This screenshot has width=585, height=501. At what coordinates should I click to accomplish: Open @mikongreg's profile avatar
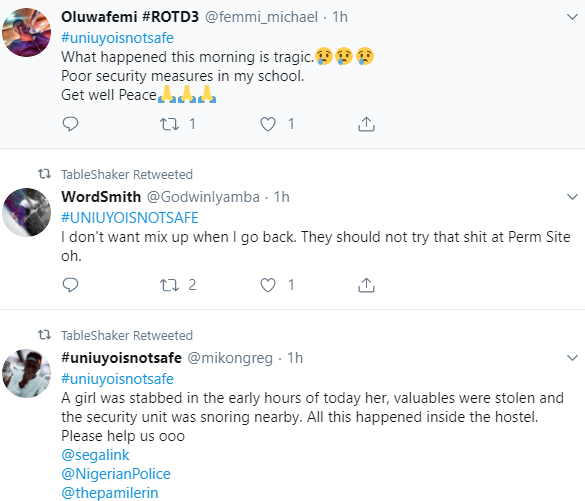coord(26,373)
